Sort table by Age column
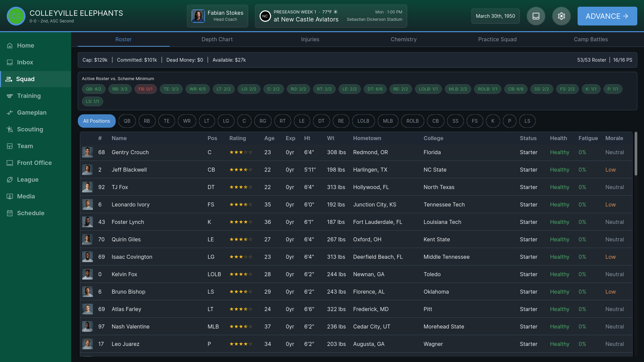The image size is (644, 362). 269,138
